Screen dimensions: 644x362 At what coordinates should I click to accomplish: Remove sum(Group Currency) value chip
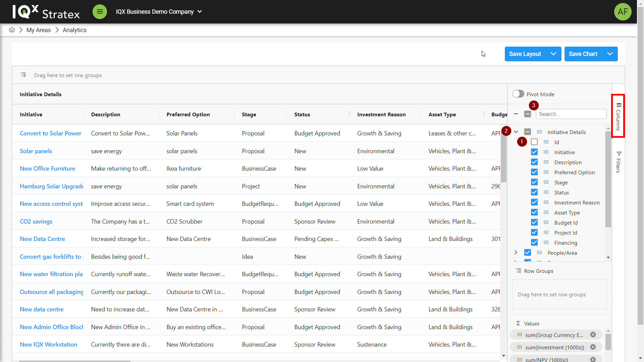tap(593, 335)
